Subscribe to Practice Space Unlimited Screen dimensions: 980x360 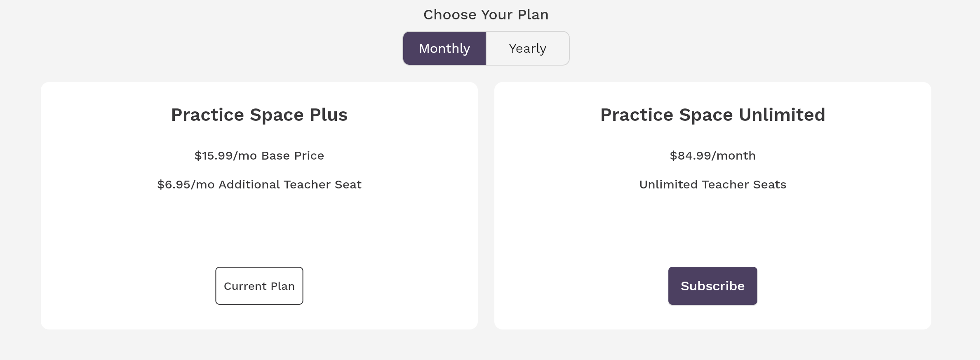[x=712, y=286]
